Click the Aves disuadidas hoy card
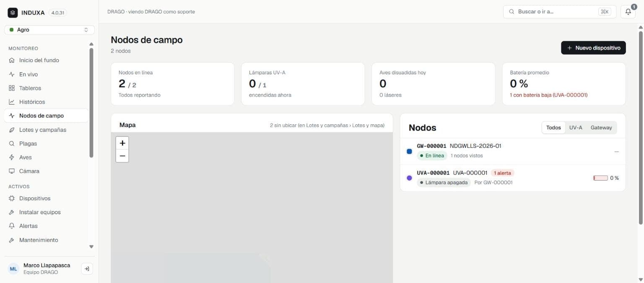 [x=434, y=84]
